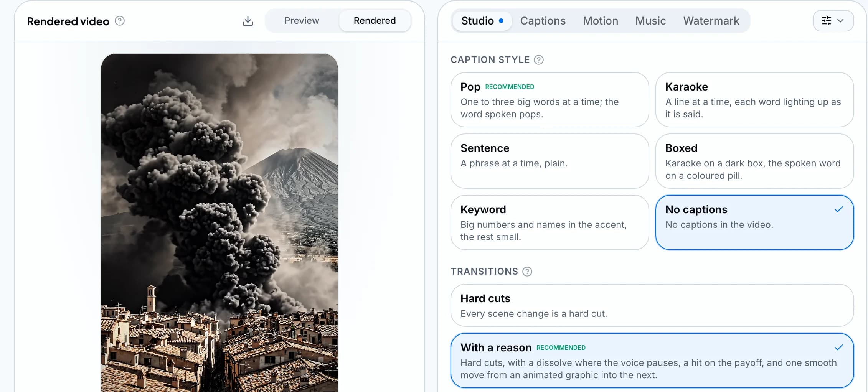Switch to Rendered mode
Image resolution: width=868 pixels, height=392 pixels.
(x=375, y=21)
